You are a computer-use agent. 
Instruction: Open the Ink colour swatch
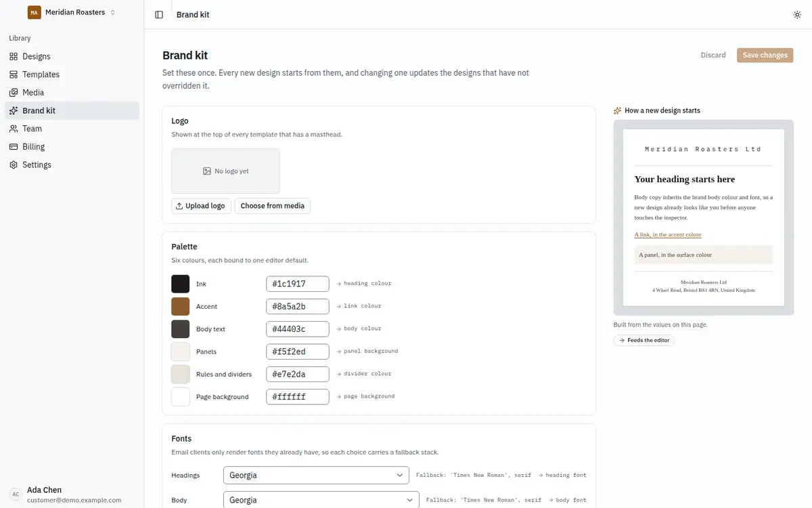tap(181, 284)
